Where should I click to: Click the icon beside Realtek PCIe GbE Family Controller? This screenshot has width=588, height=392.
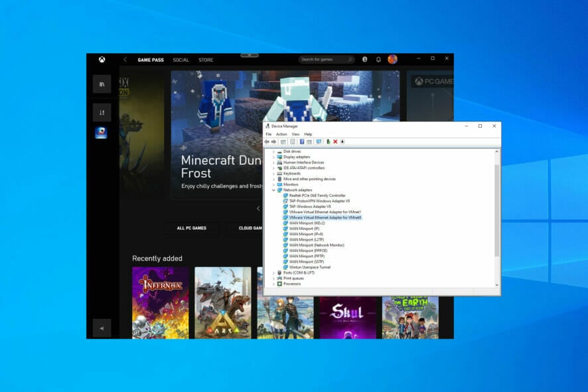tap(285, 195)
